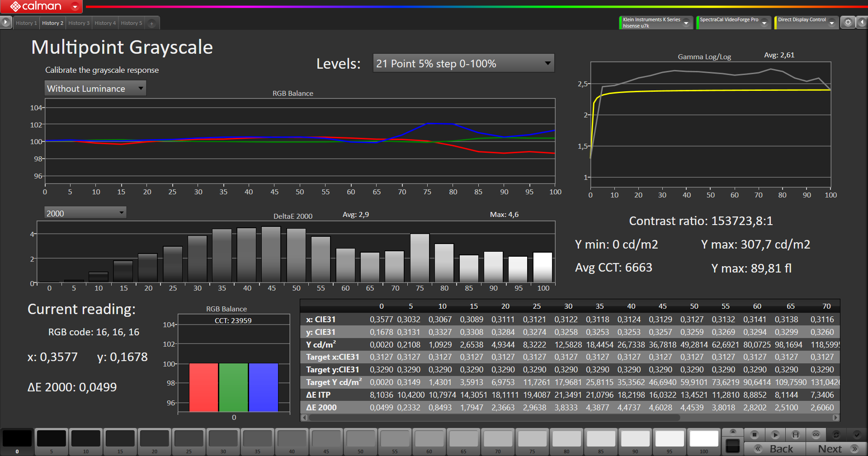Add a new history tab with plus
This screenshot has height=456, width=868.
[152, 24]
